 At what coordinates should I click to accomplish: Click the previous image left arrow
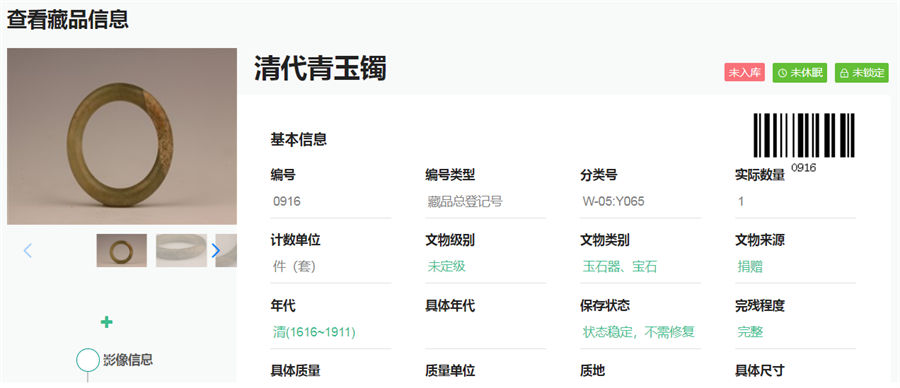pyautogui.click(x=27, y=250)
